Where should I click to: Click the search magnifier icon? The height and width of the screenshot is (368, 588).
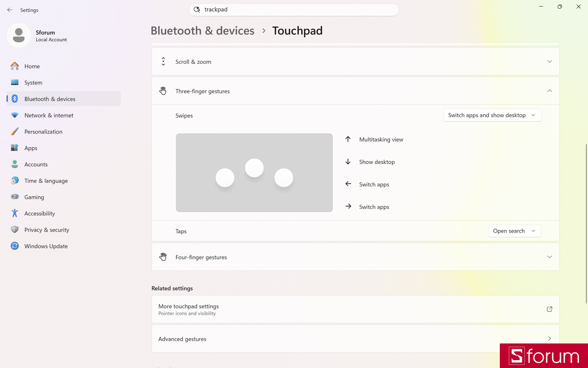pos(197,9)
